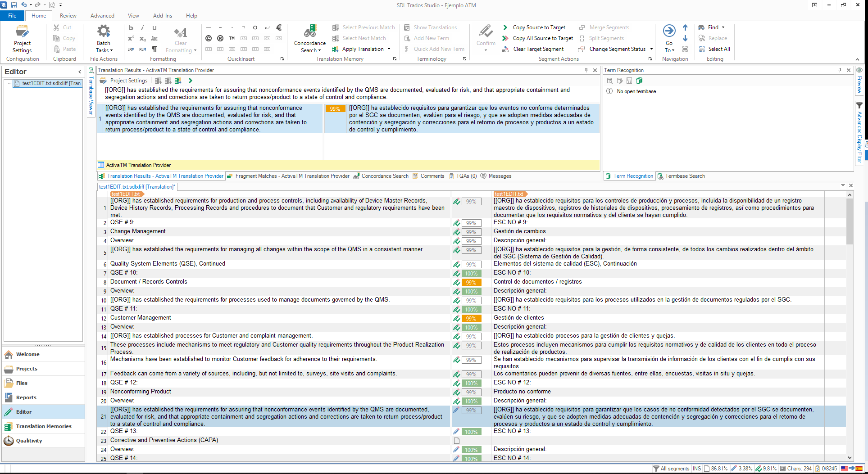Collapse the Editor navigation pane chevron
This screenshot has width=868, height=474.
pos(80,72)
